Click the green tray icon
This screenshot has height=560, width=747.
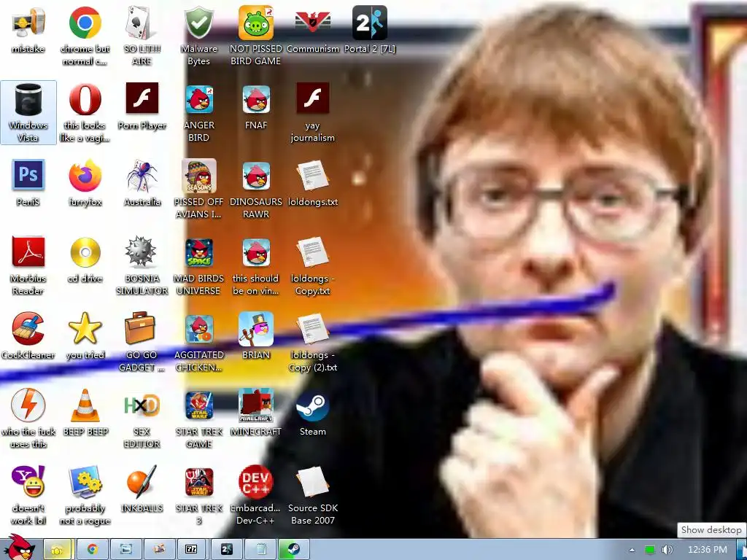(x=649, y=550)
